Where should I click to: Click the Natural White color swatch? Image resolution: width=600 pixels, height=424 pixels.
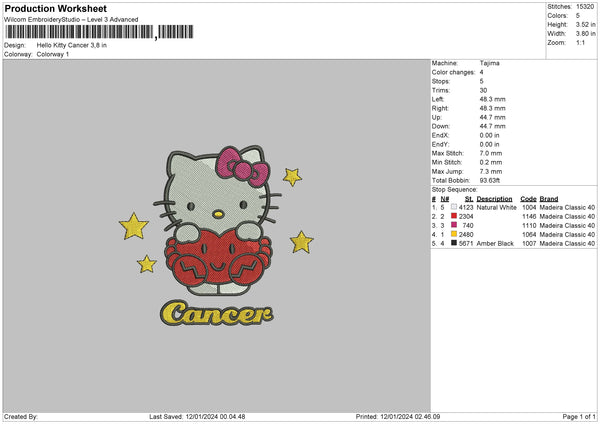coord(455,207)
